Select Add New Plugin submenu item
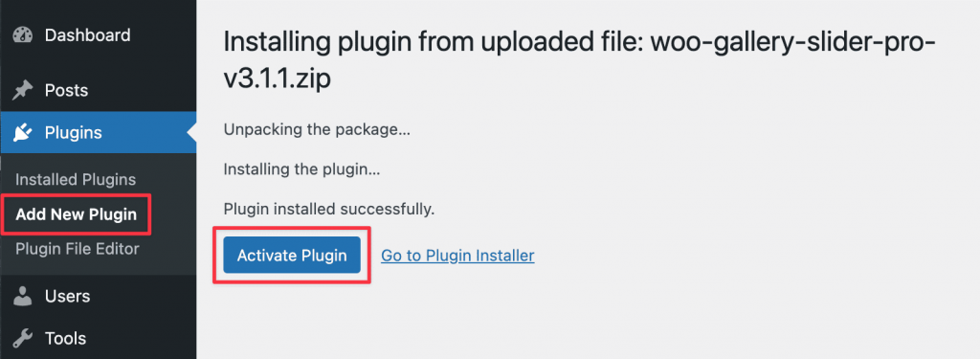Screen dimensions: 980x359 [x=77, y=214]
